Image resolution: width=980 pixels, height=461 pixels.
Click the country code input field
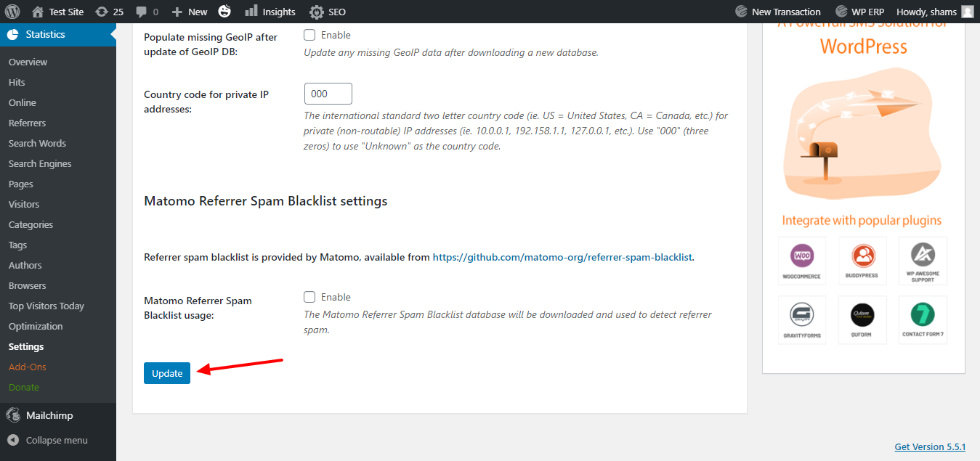328,93
